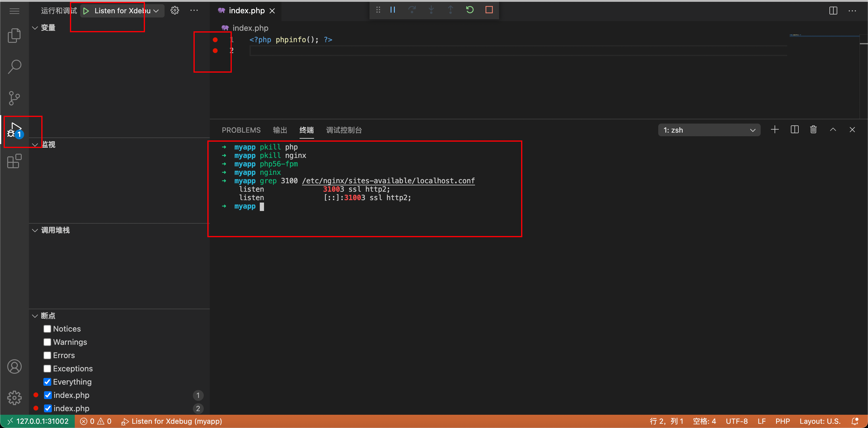
Task: Open the Explorer files icon in the activity bar
Action: click(14, 35)
